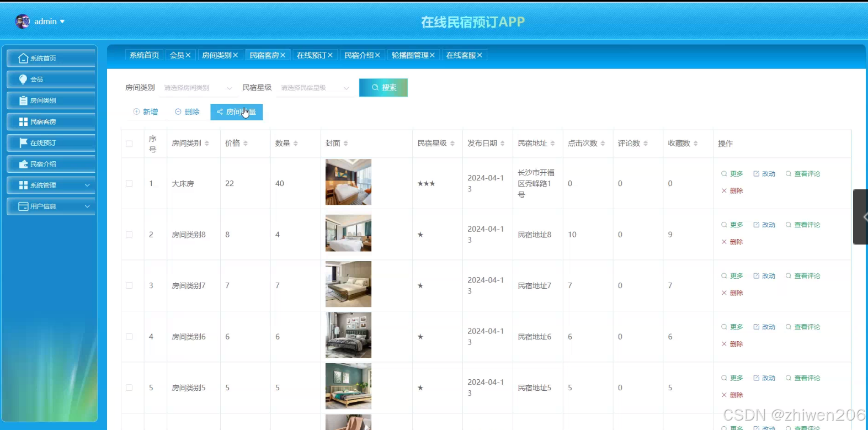868x430 pixels.
Task: Click the 搜索 search button
Action: (384, 88)
